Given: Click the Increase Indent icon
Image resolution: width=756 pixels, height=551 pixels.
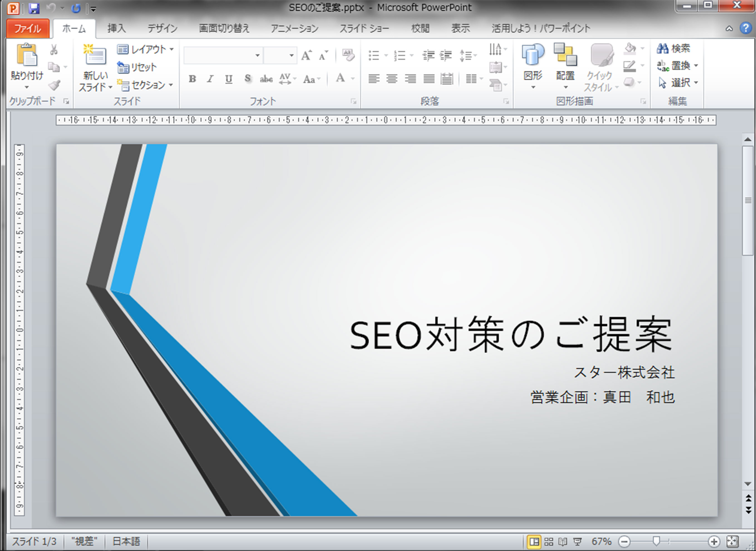Looking at the screenshot, I should tap(446, 55).
